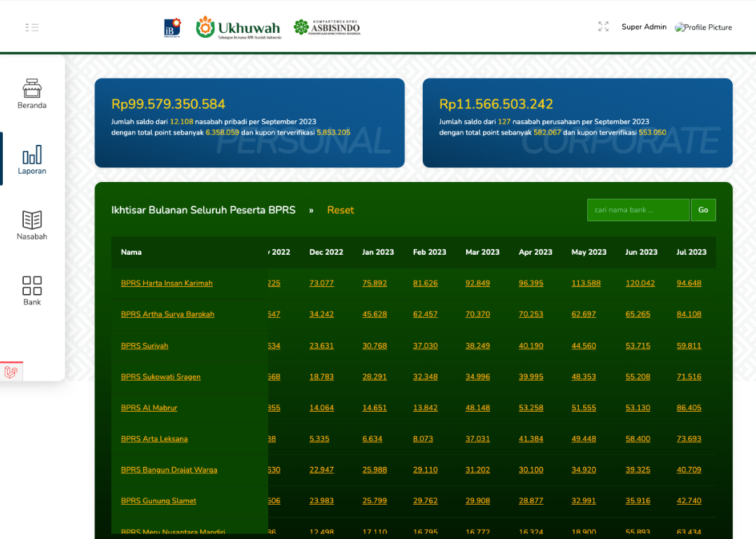Click value 70.253 in Apr 2023
This screenshot has height=539, width=756.
(x=531, y=314)
